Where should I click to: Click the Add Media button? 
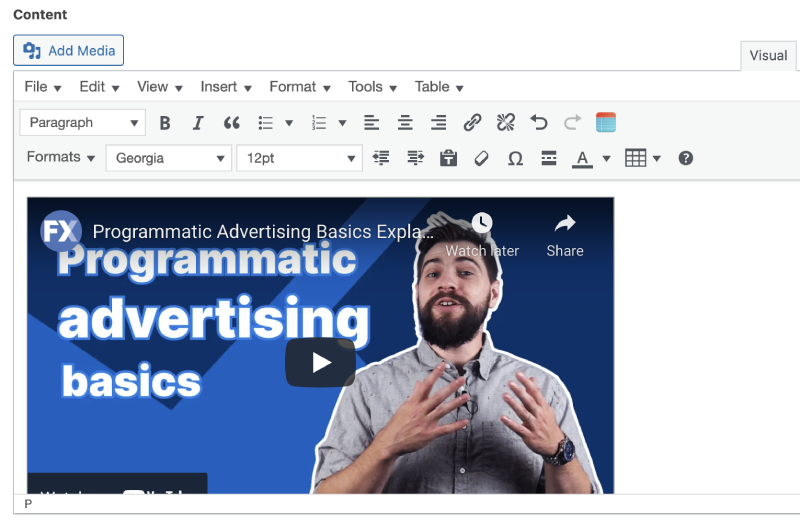(68, 50)
